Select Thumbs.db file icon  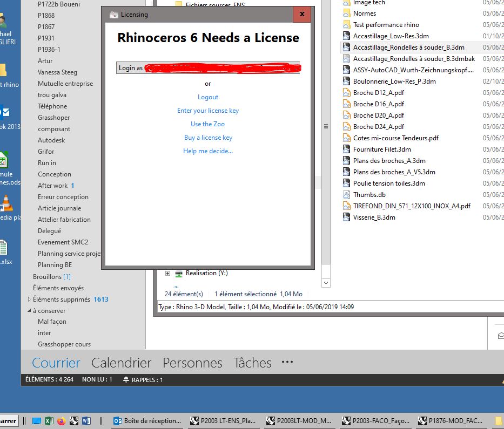pyautogui.click(x=346, y=195)
